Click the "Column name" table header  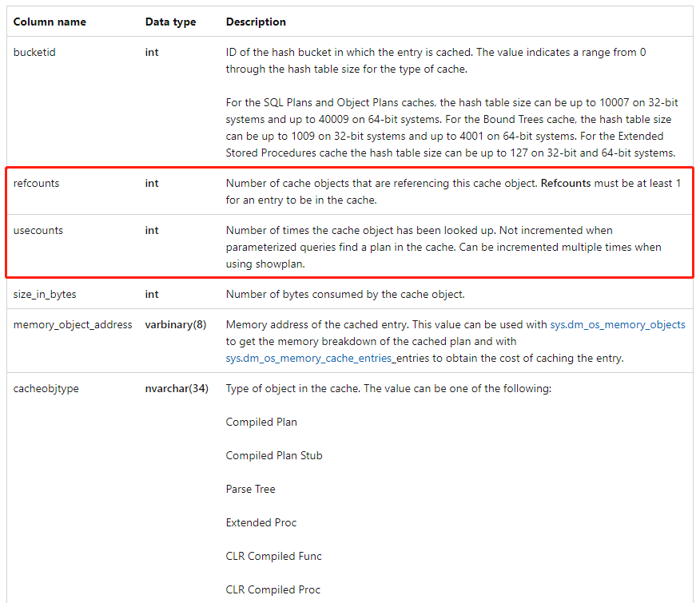pyautogui.click(x=50, y=22)
